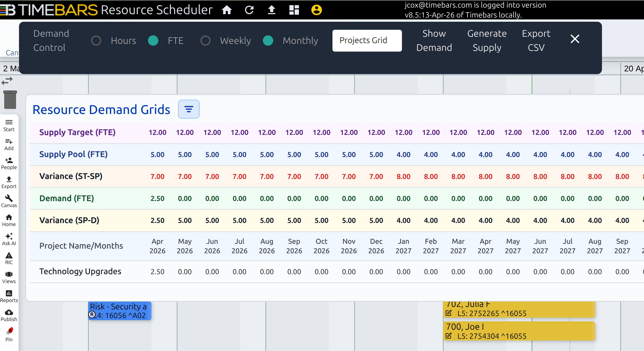644x351 pixels.
Task: Click the Export sidebar icon
Action: point(9,183)
